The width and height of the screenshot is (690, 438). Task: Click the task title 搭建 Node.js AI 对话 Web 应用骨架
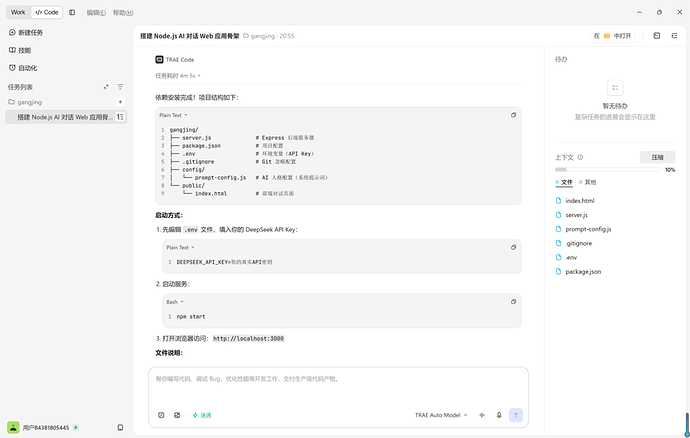190,36
